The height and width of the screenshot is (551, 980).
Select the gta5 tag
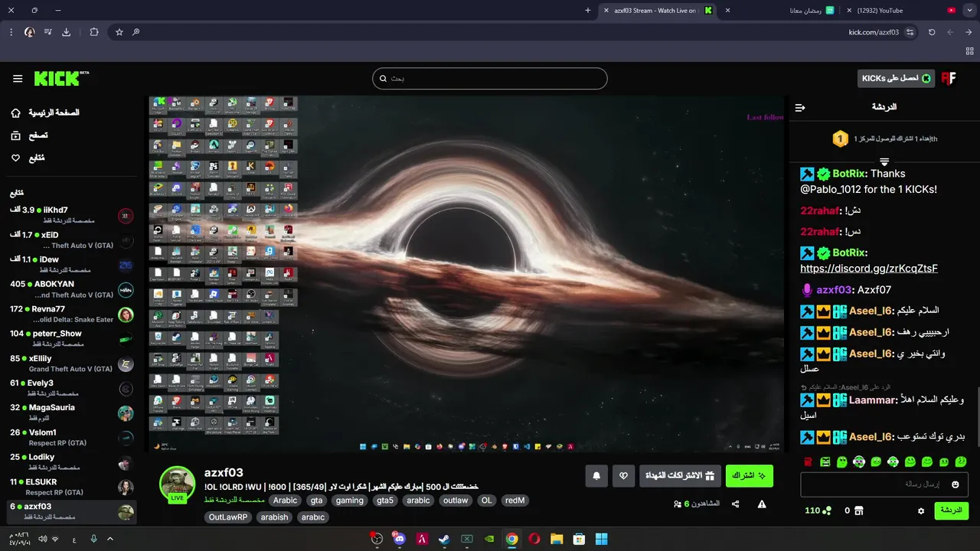(385, 500)
